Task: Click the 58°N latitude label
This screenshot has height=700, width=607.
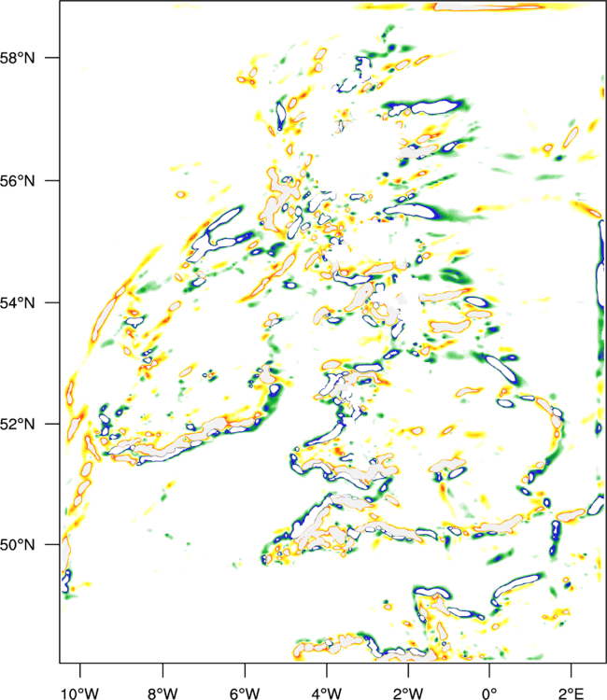Action: tap(17, 58)
